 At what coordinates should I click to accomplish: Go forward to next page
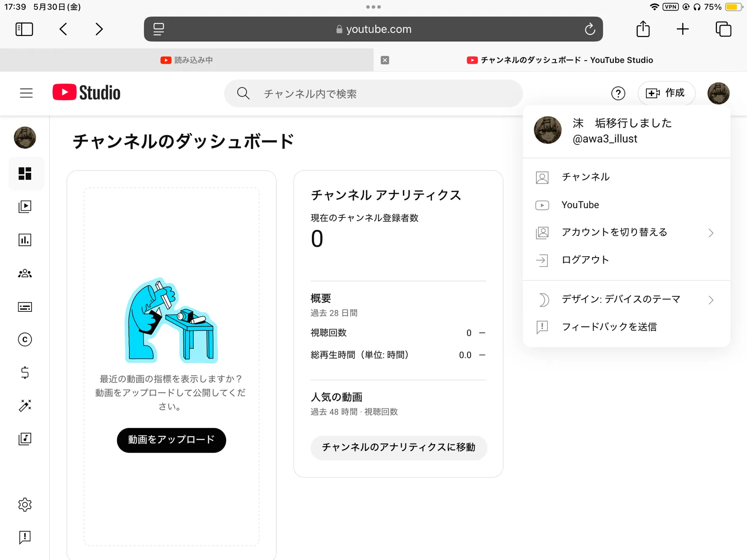[x=99, y=29]
